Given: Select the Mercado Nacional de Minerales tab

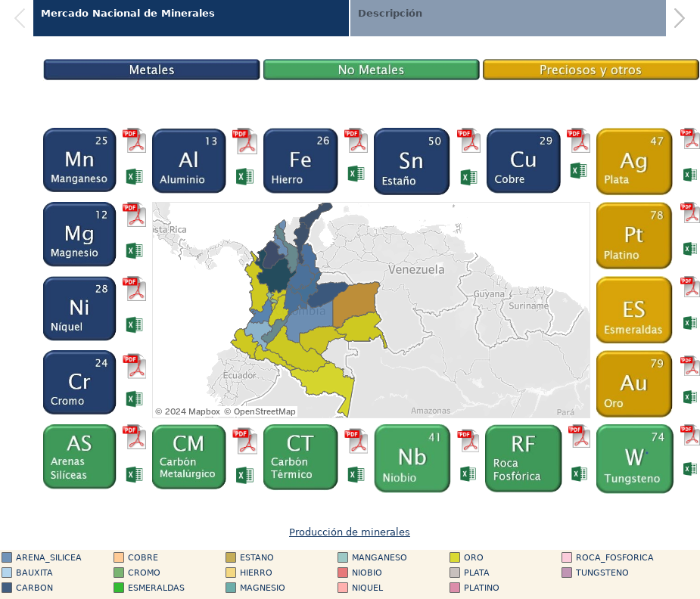Looking at the screenshot, I should pyautogui.click(x=127, y=14).
